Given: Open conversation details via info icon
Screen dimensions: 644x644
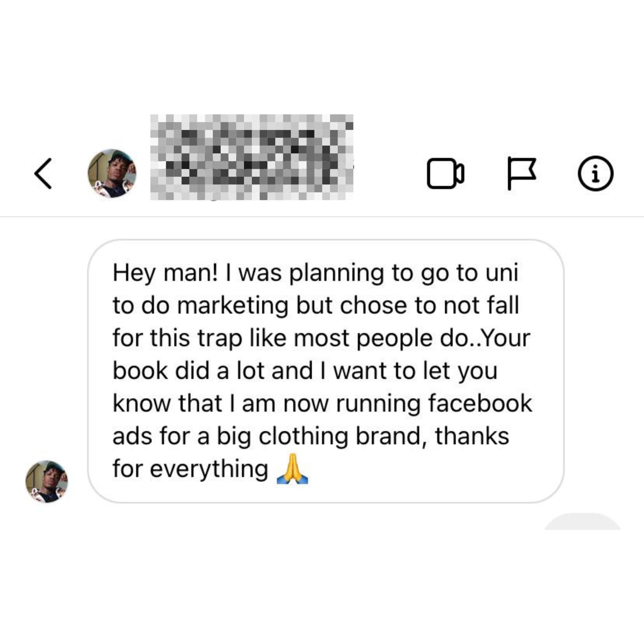Looking at the screenshot, I should (x=595, y=173).
